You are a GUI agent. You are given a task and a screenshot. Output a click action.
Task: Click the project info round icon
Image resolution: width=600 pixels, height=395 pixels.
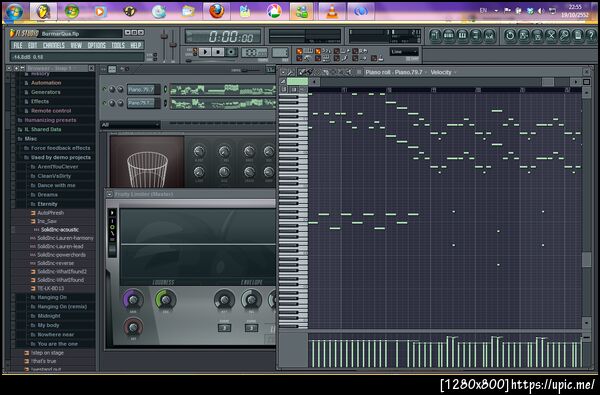click(x=578, y=36)
